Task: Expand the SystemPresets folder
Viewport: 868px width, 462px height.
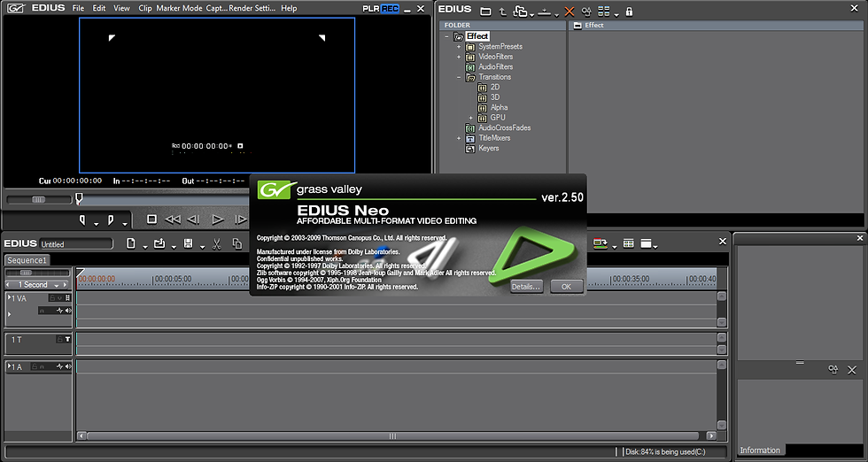Action: (x=459, y=47)
